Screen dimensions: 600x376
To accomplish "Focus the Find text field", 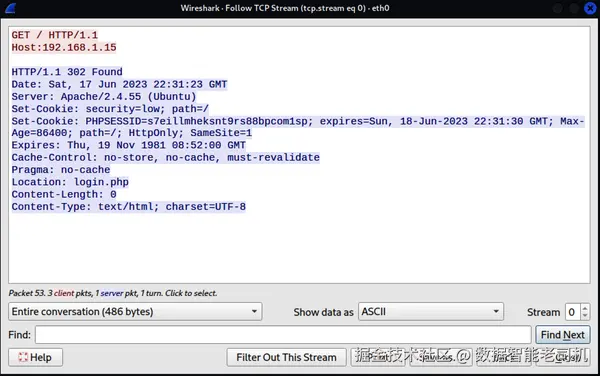I will [283, 335].
